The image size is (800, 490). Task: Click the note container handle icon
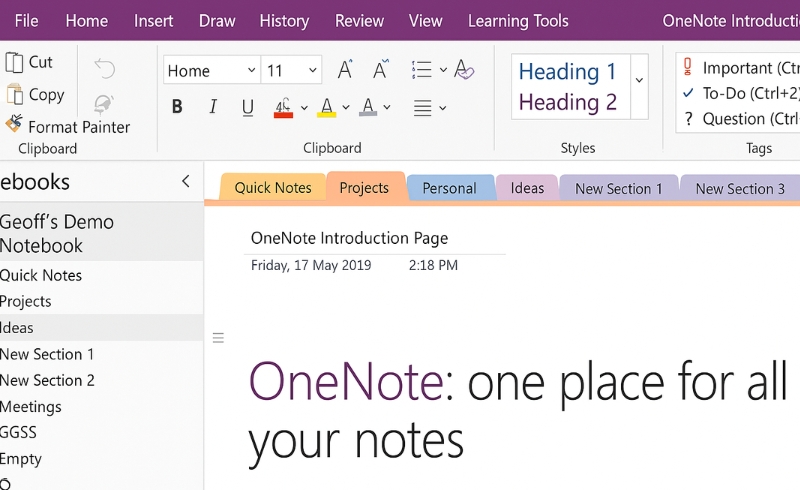tap(218, 338)
